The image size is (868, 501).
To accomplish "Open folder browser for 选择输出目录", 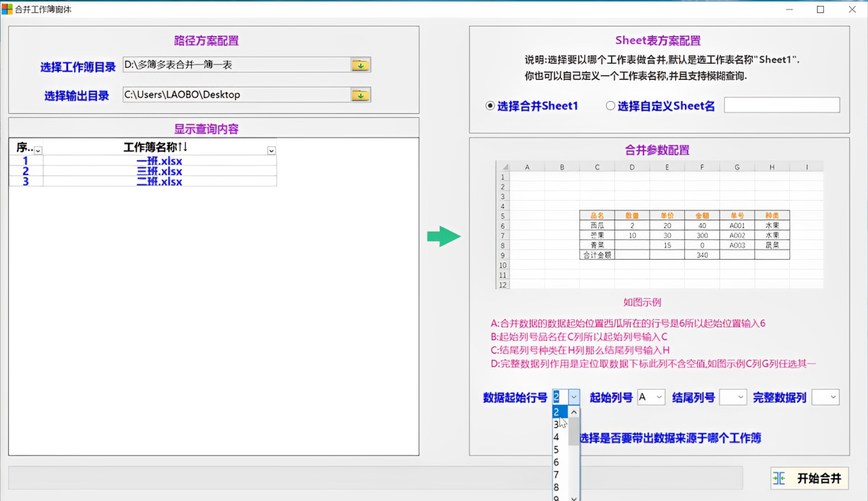I will click(360, 95).
